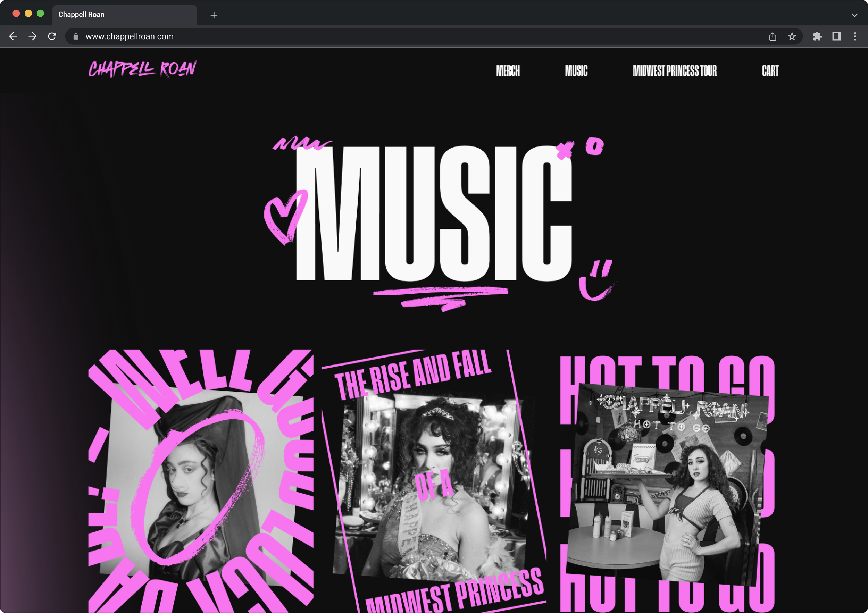Image resolution: width=868 pixels, height=613 pixels.
Task: Click the macOS red close window button
Action: (16, 14)
